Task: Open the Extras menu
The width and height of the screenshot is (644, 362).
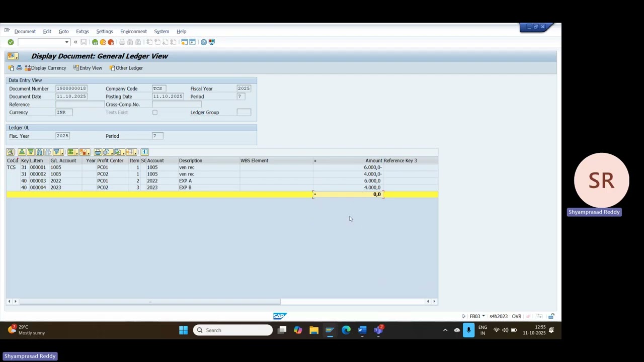Action: pyautogui.click(x=82, y=31)
